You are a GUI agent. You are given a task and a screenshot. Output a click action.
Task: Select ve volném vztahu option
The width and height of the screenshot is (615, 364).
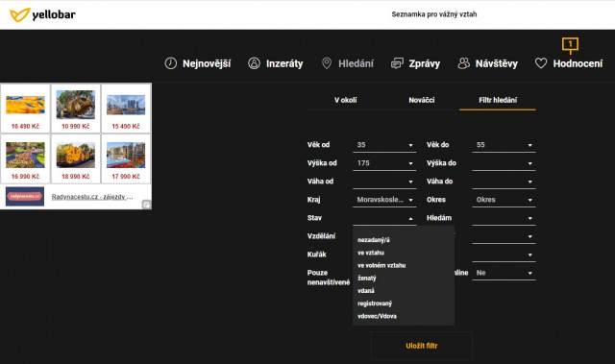404,265
